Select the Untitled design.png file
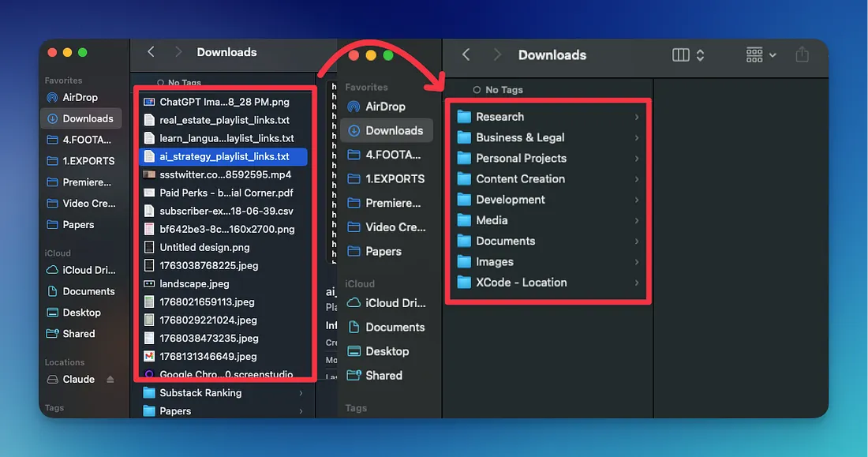The height and width of the screenshot is (457, 868). (x=204, y=247)
